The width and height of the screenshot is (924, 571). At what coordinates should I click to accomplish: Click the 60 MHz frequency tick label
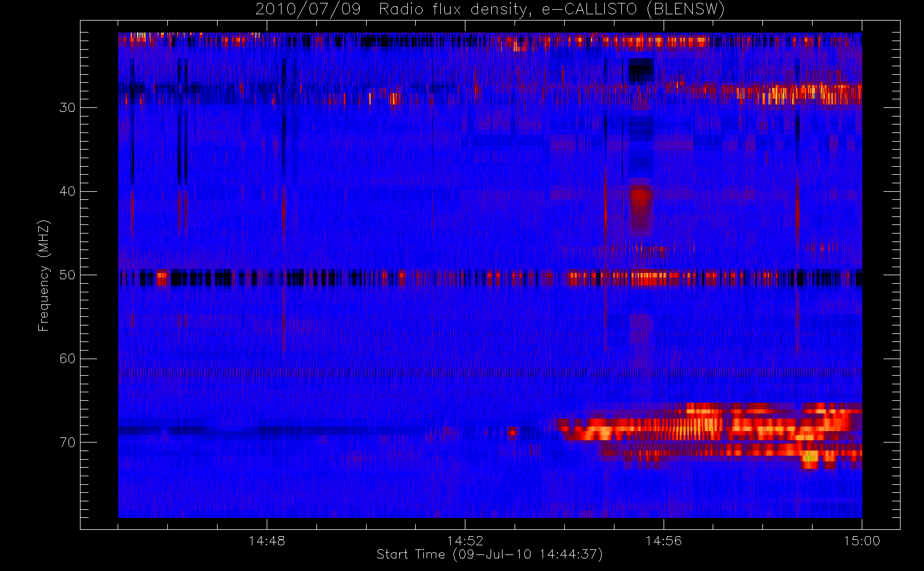tap(67, 359)
